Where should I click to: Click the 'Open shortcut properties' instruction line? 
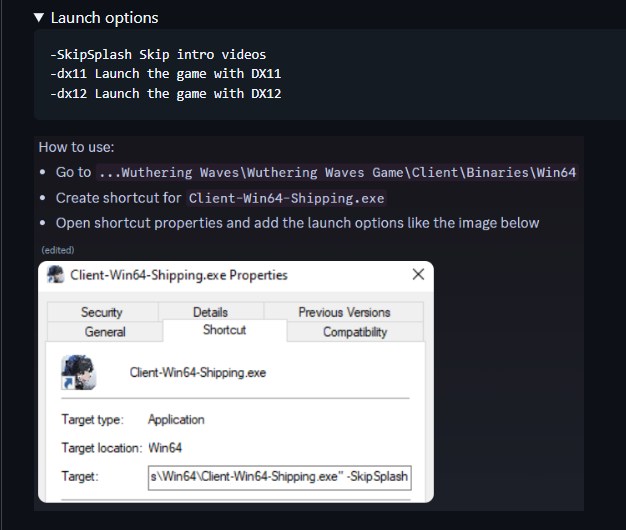click(x=297, y=223)
